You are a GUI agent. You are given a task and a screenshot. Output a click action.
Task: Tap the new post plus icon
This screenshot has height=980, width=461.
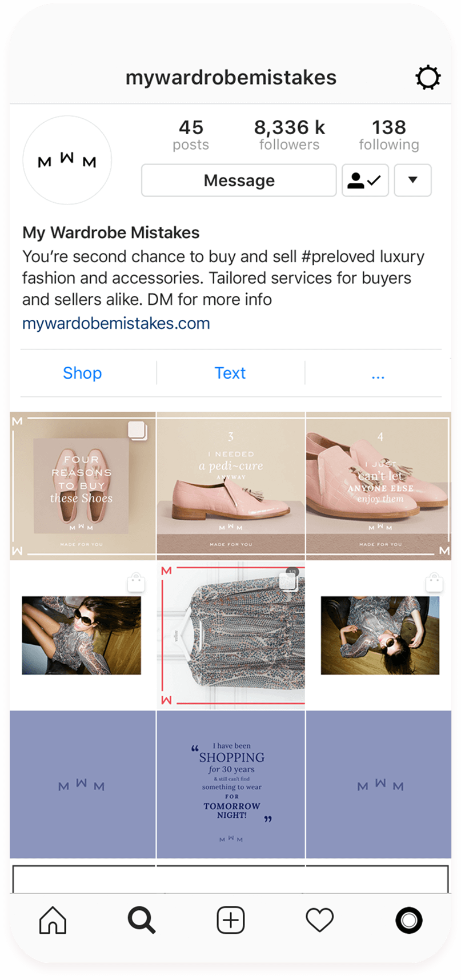[231, 920]
